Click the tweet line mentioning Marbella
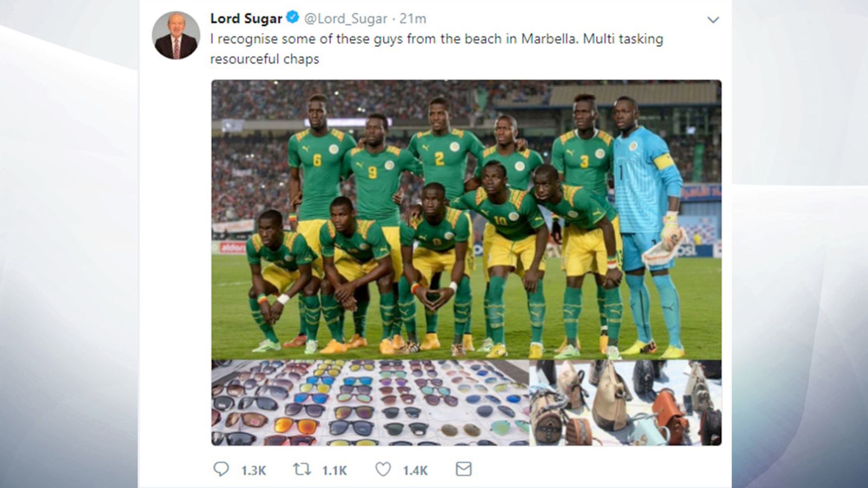The height and width of the screenshot is (488, 868). (x=436, y=39)
